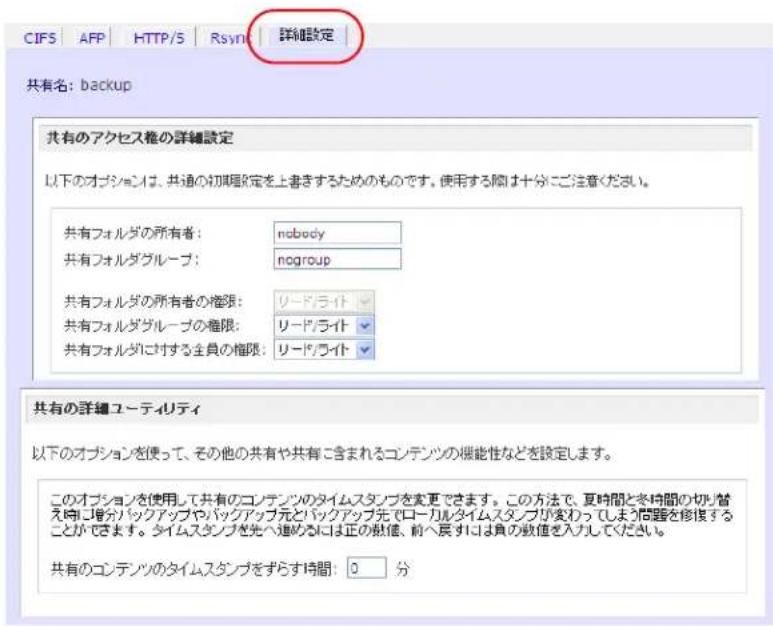Click the 共有フォルダグループ: label

coord(132,259)
